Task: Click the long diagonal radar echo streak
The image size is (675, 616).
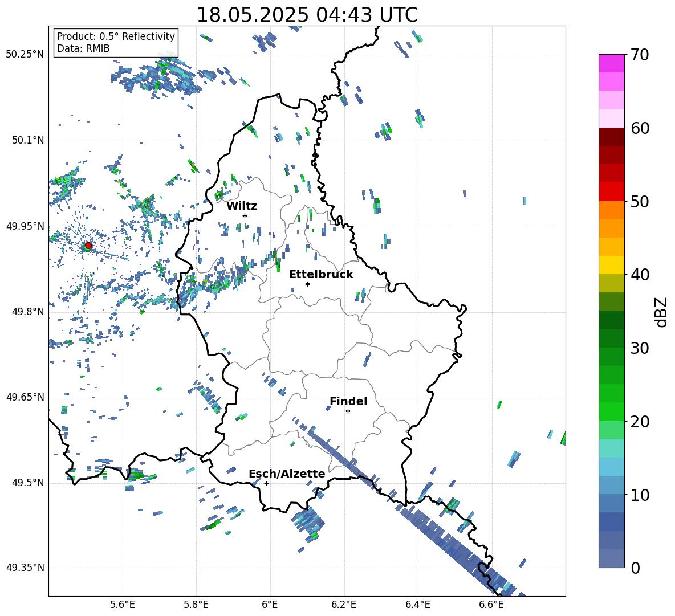Action: (x=409, y=508)
